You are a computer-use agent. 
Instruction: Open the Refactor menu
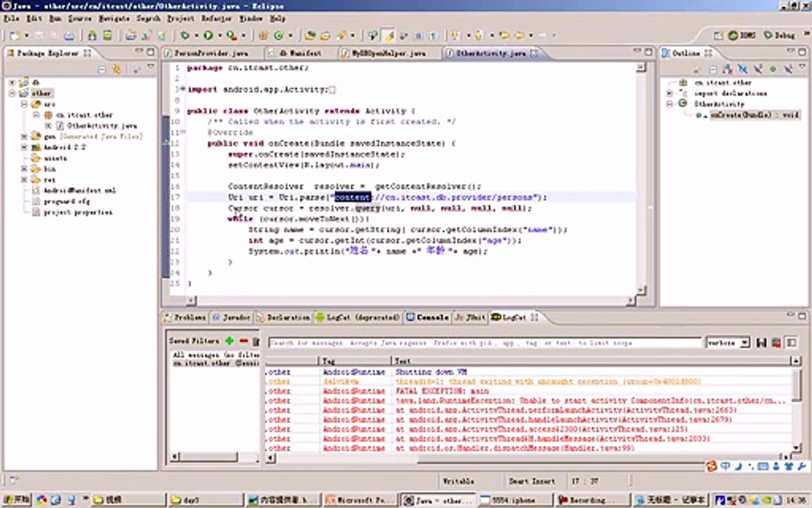pos(216,18)
